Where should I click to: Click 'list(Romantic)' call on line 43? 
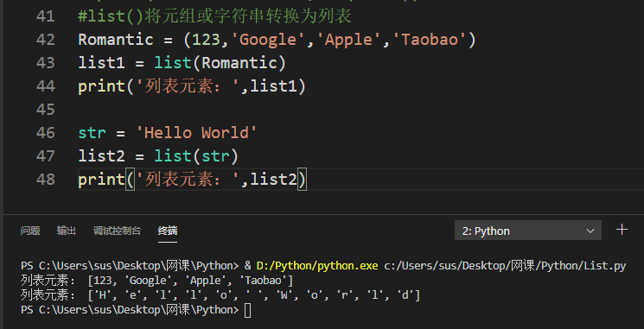tap(220, 63)
